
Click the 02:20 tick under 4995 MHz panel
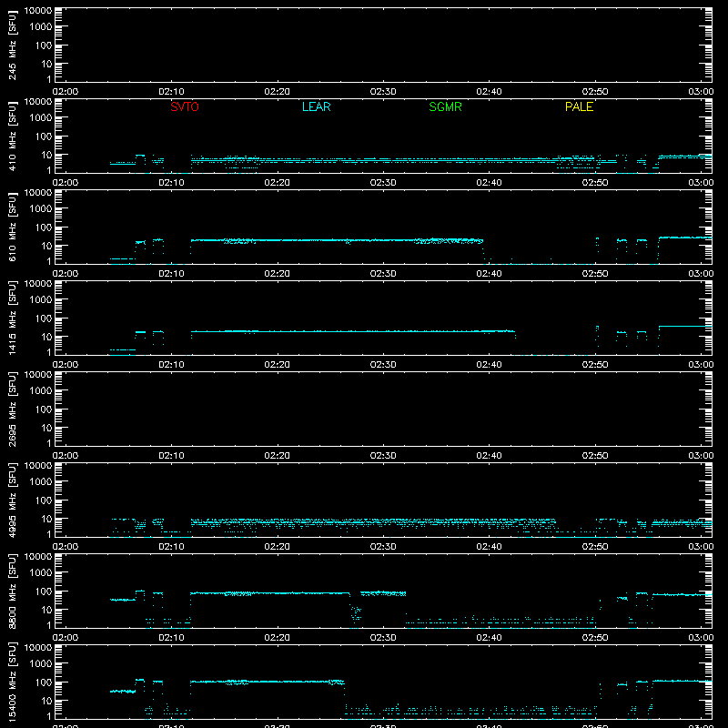278,547
